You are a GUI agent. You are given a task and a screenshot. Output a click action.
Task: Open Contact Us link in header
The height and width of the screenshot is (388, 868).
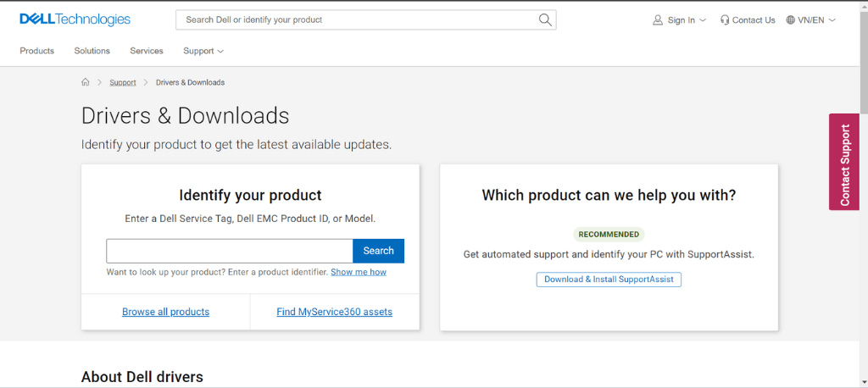(x=754, y=20)
